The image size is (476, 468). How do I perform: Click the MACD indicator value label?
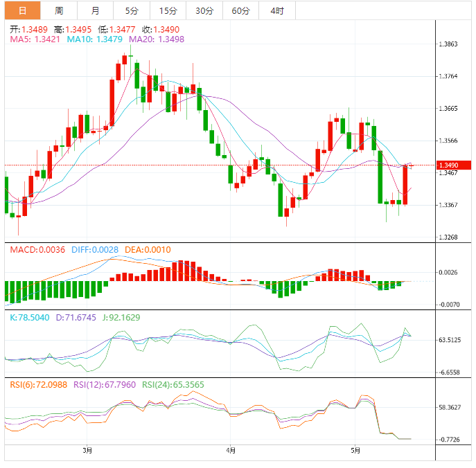[37, 250]
